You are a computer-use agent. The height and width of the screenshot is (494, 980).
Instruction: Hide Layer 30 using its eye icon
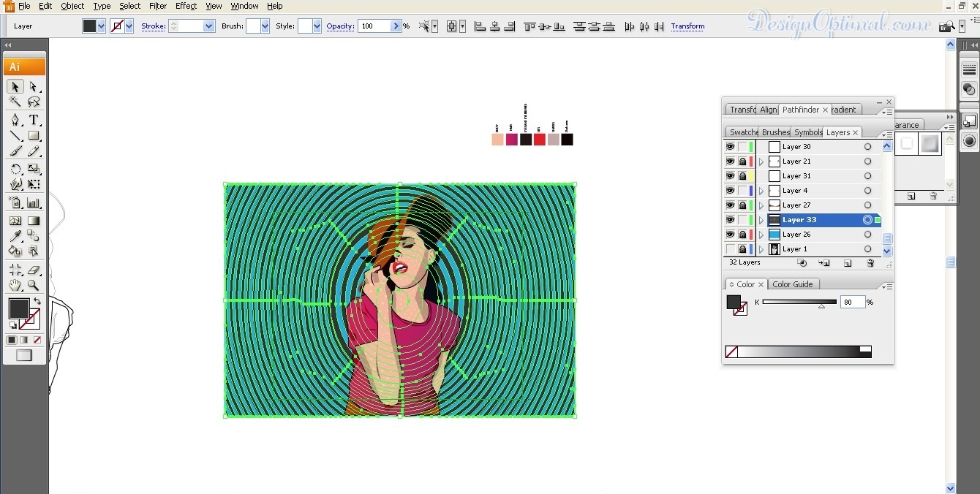pyautogui.click(x=730, y=147)
